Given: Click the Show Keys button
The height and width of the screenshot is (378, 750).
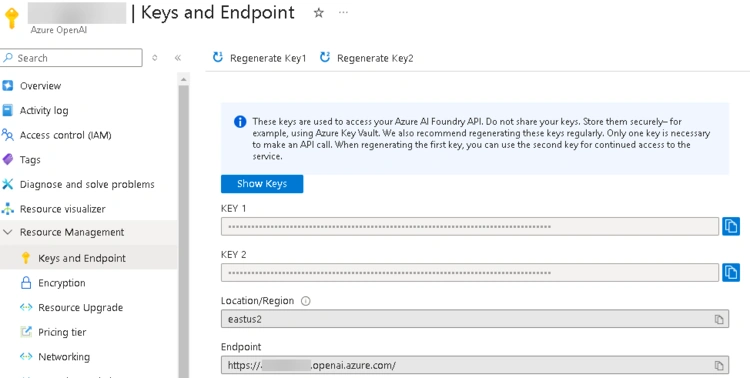Looking at the screenshot, I should coord(262,184).
